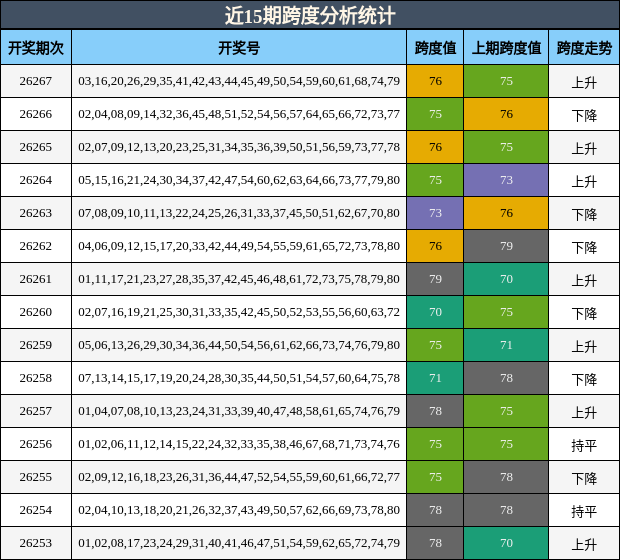Select winning numbers beginning 01,02,06,11
This screenshot has height=560, width=620.
[239, 444]
